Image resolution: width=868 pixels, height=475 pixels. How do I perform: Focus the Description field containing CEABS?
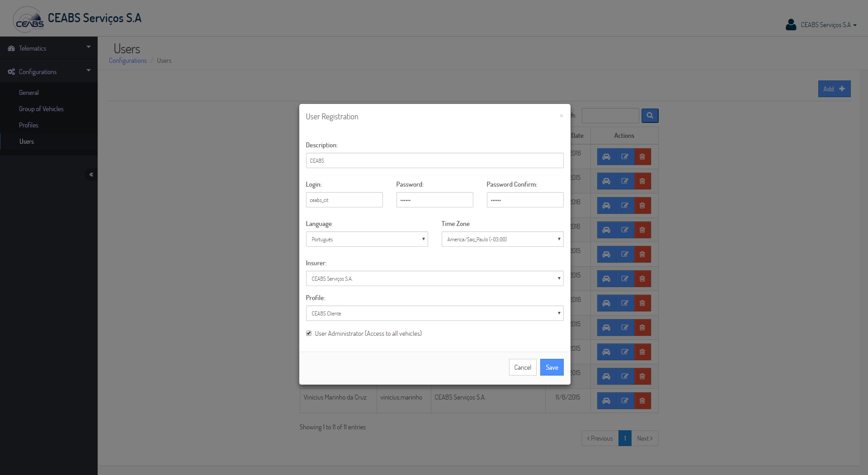point(434,160)
